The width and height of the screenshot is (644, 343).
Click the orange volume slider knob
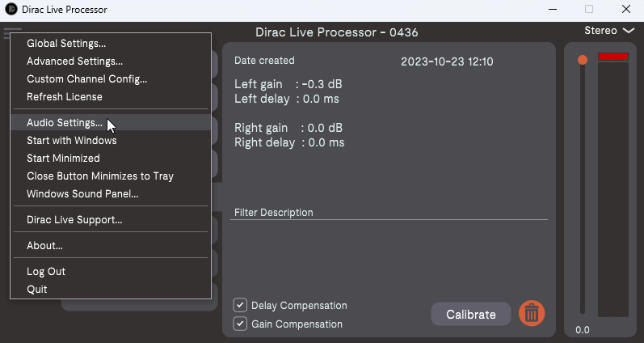(x=583, y=60)
